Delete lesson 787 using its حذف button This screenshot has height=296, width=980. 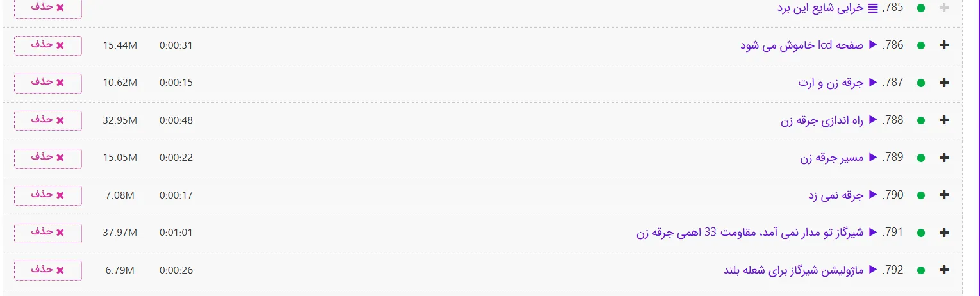(x=48, y=83)
